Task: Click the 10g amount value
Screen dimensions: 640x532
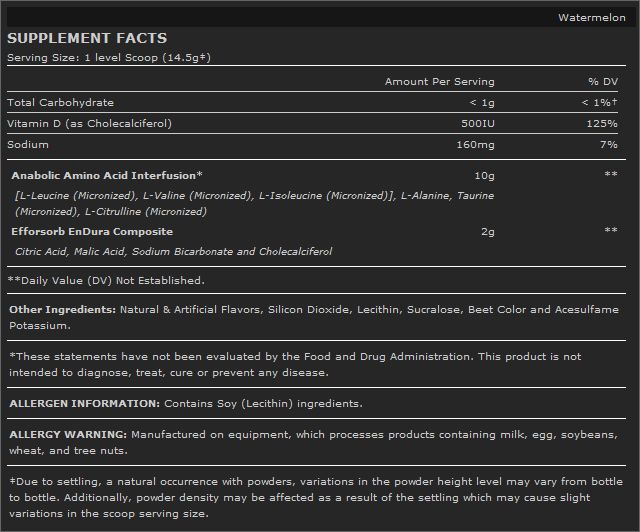Action: tap(484, 175)
